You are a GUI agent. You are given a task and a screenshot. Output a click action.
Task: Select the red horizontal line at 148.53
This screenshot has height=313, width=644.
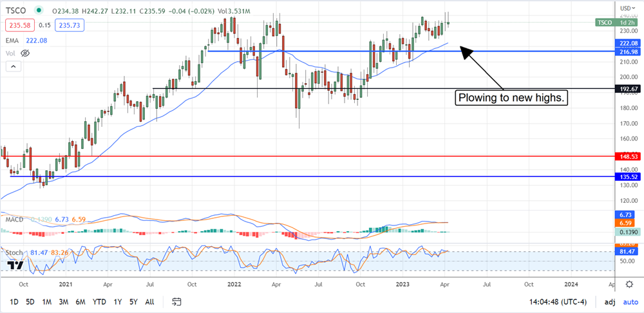(308, 156)
